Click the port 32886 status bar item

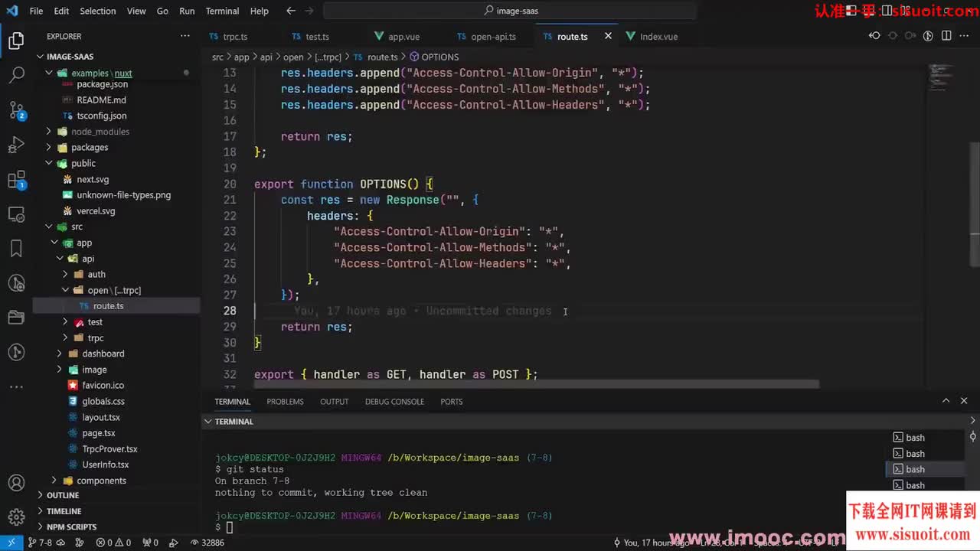(x=206, y=543)
